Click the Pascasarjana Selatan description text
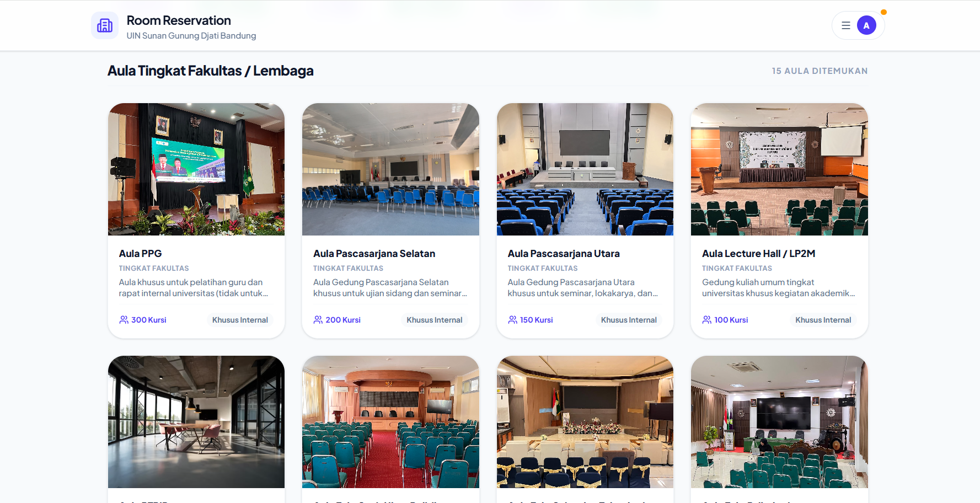Viewport: 980px width, 503px height. [390, 288]
